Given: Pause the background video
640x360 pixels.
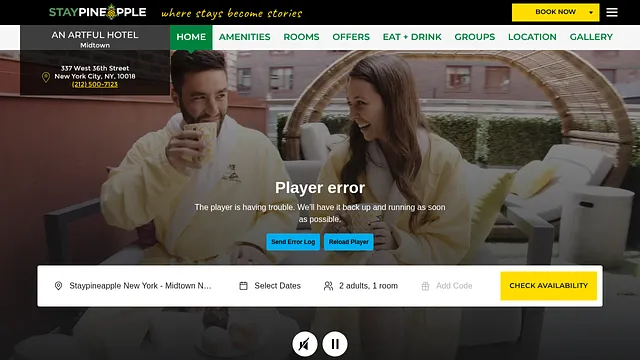Looking at the screenshot, I should coord(335,344).
